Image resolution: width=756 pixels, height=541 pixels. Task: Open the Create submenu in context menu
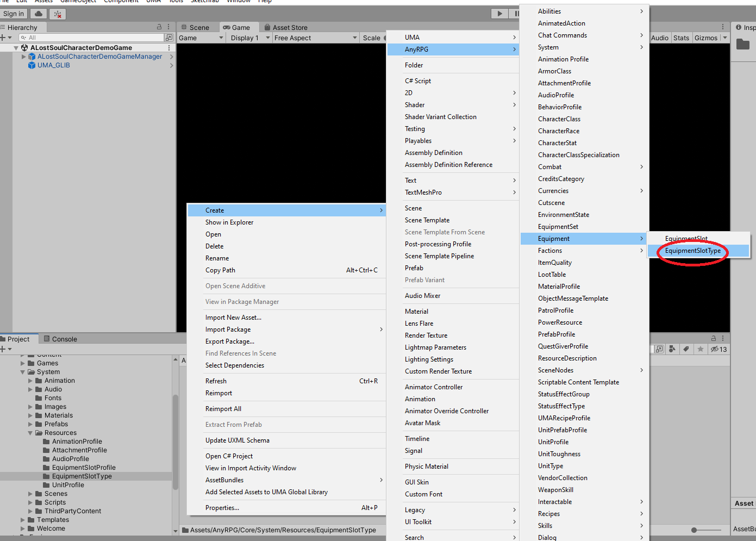click(286, 210)
